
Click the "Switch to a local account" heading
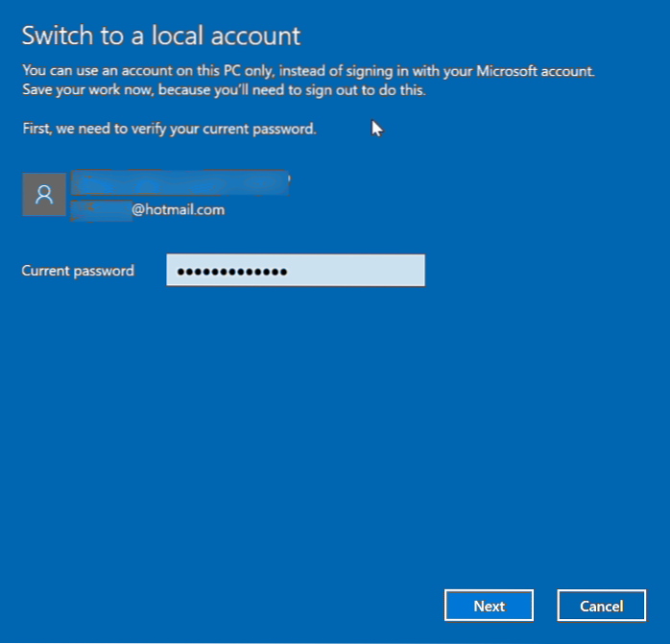point(160,36)
